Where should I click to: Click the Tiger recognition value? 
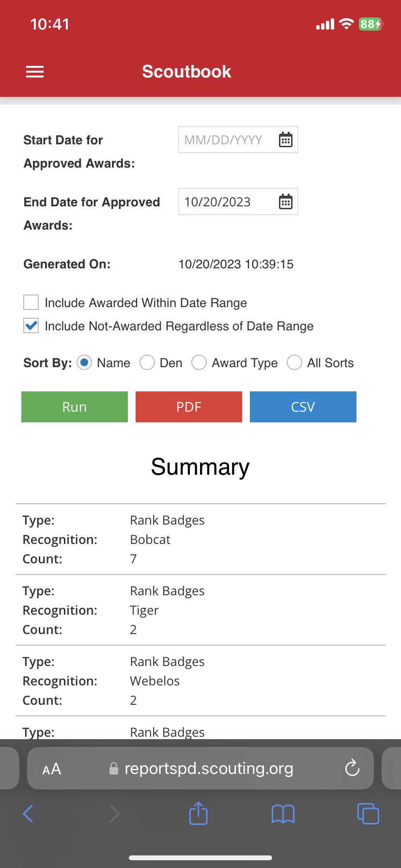144,611
